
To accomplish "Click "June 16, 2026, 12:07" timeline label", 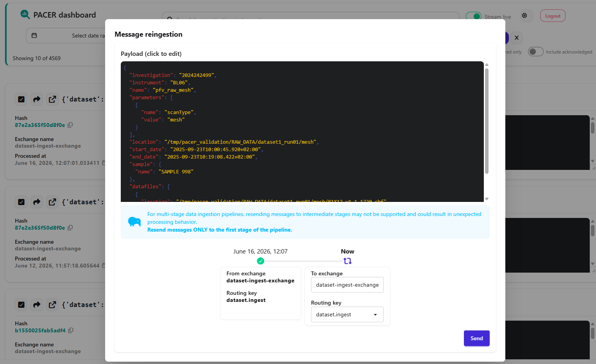I will (x=260, y=251).
